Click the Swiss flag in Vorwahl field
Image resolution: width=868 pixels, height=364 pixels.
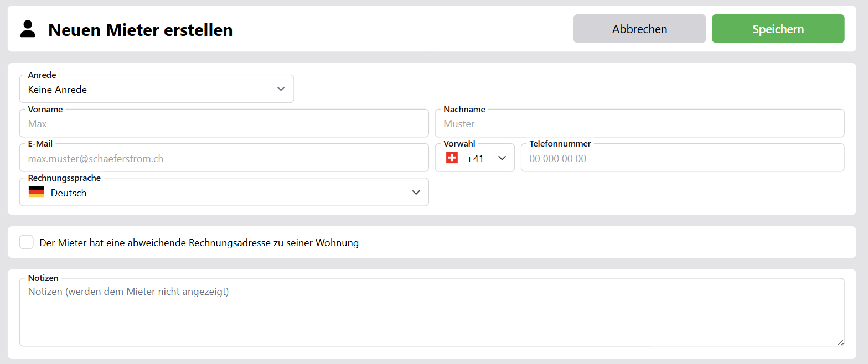click(452, 158)
